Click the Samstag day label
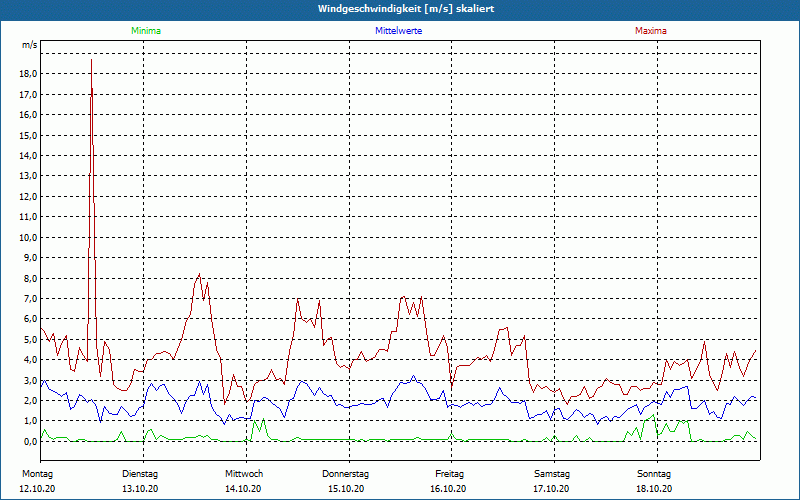This screenshot has height=500, width=800. [552, 474]
